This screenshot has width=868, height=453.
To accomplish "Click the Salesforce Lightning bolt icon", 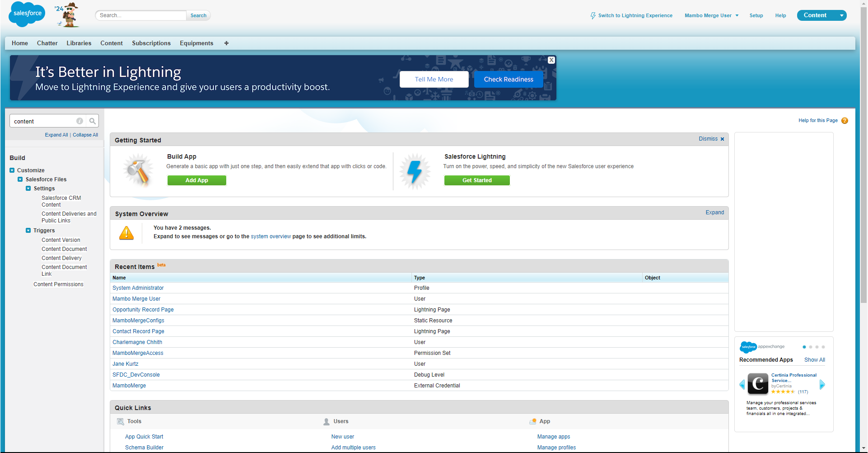I will pos(415,171).
